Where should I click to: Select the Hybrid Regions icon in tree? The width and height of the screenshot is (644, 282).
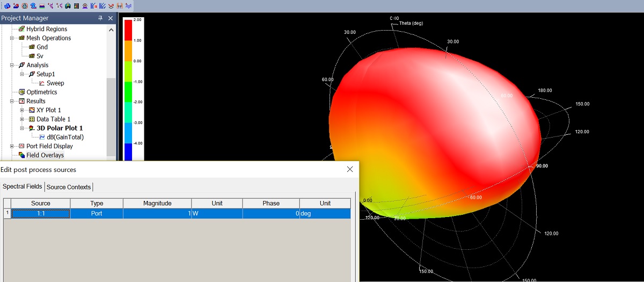(21, 29)
